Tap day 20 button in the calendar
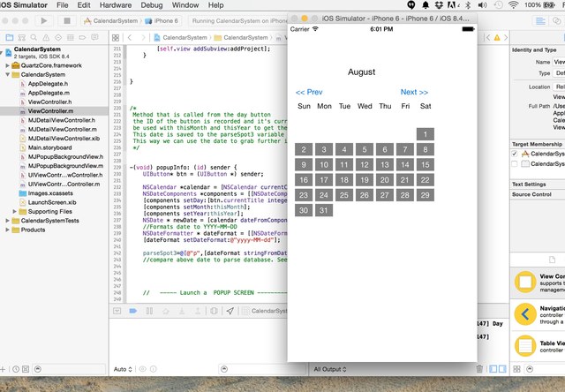 (385, 180)
